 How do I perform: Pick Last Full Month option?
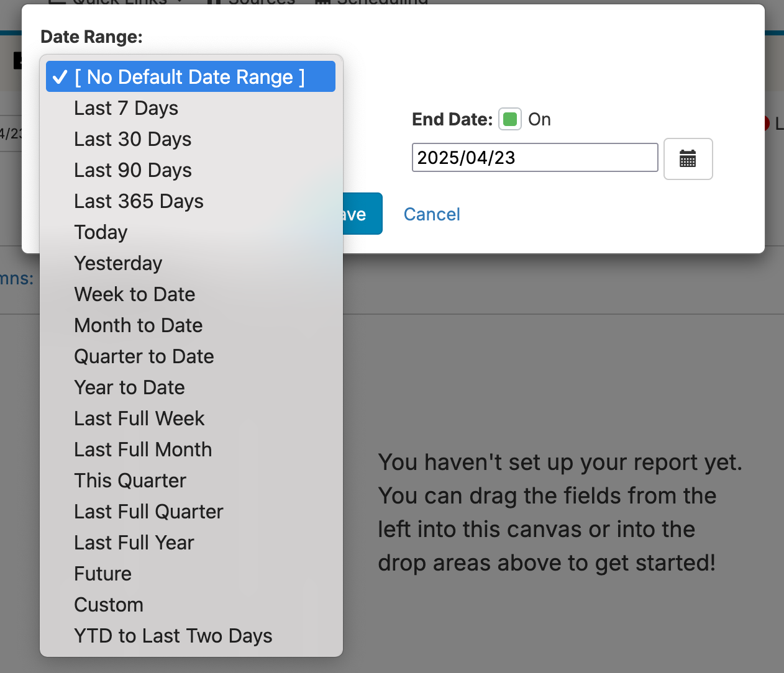pos(143,449)
